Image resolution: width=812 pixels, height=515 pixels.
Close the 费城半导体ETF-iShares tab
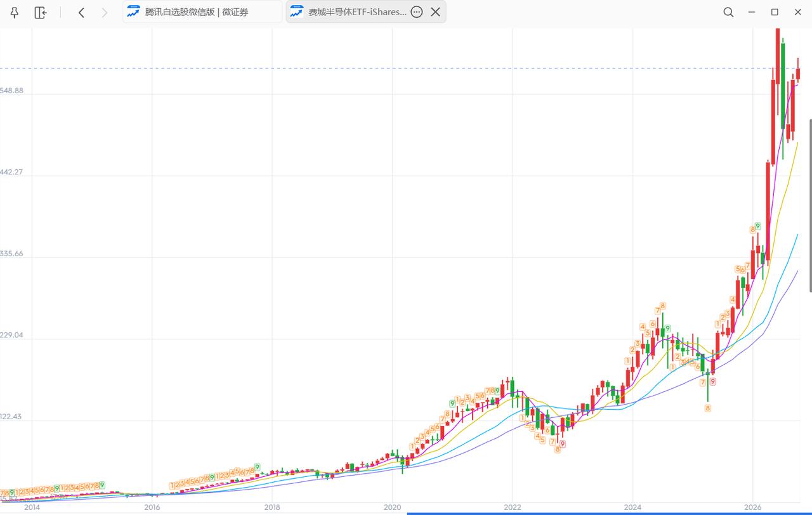[x=435, y=12]
